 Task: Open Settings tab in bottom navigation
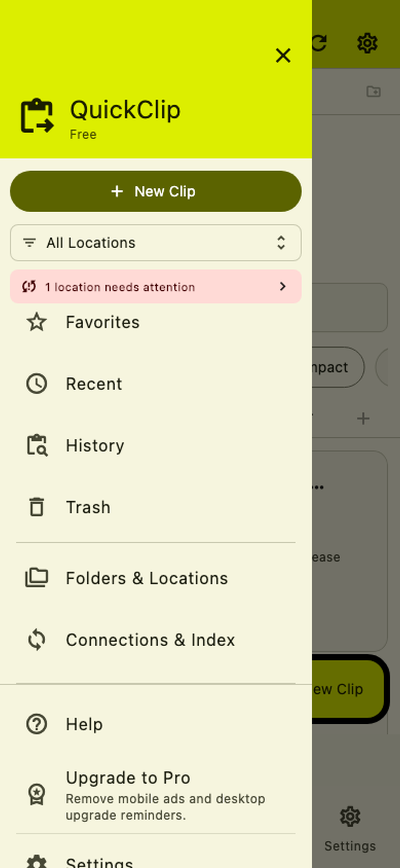point(350,828)
